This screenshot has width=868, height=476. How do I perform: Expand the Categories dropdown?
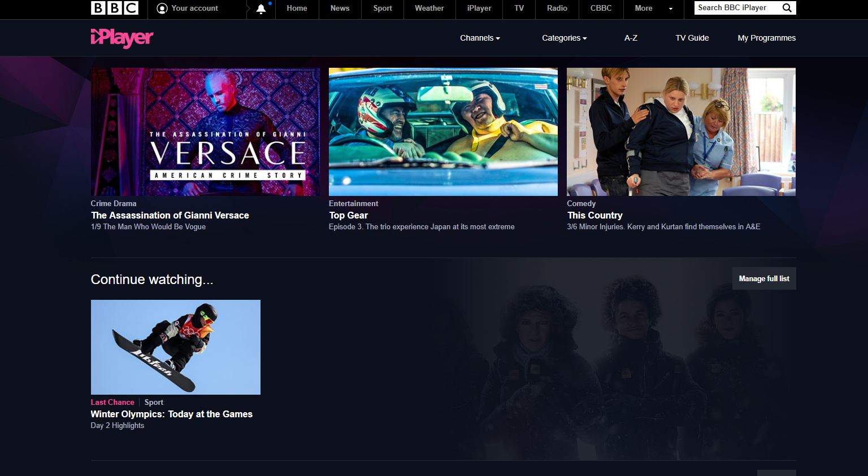click(564, 38)
